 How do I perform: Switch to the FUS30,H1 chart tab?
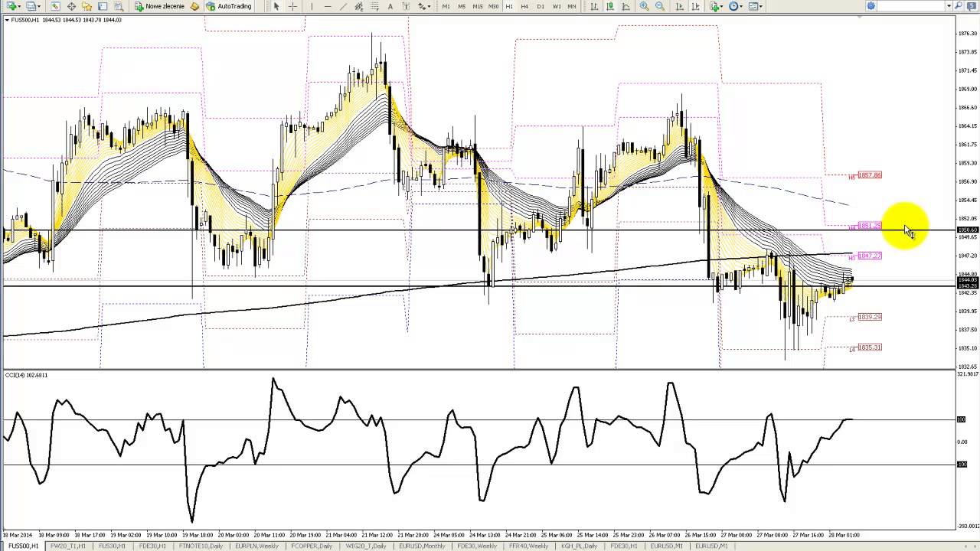click(x=112, y=546)
